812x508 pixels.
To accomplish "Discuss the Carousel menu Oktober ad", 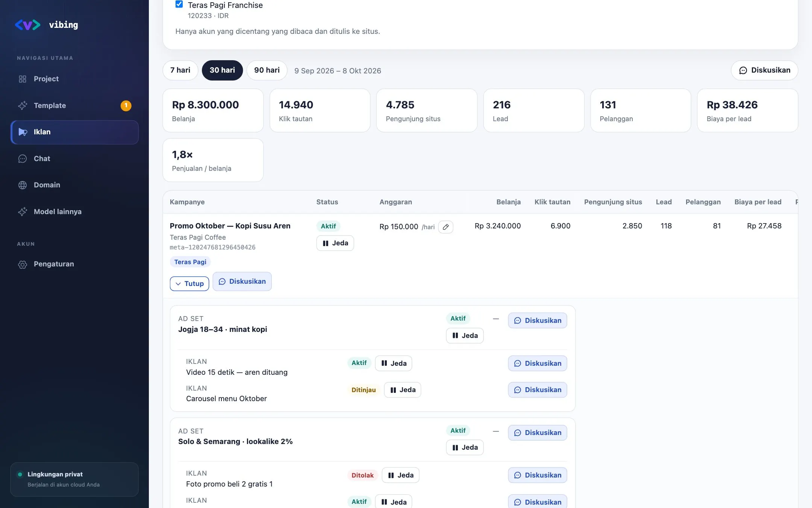I will pos(538,390).
